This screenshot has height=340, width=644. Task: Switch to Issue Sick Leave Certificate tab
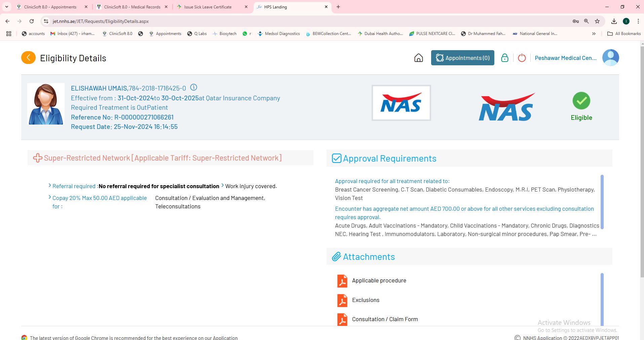click(x=208, y=7)
